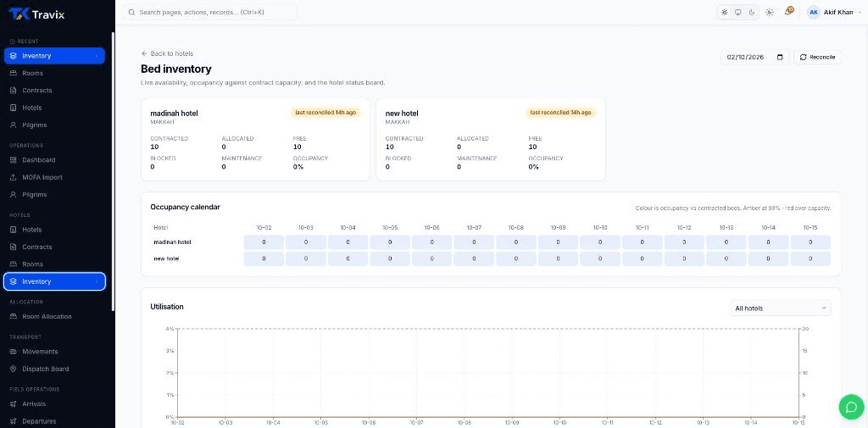Click new hotel's 10-15 occupancy cell

(810, 259)
